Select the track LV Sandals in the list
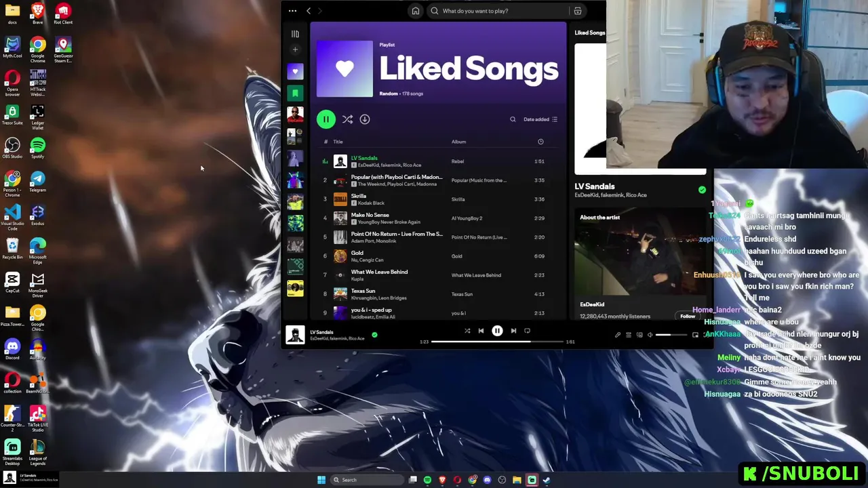 (437, 161)
